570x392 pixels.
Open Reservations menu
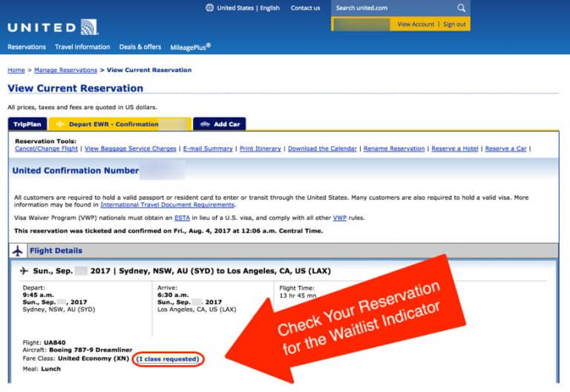(27, 47)
